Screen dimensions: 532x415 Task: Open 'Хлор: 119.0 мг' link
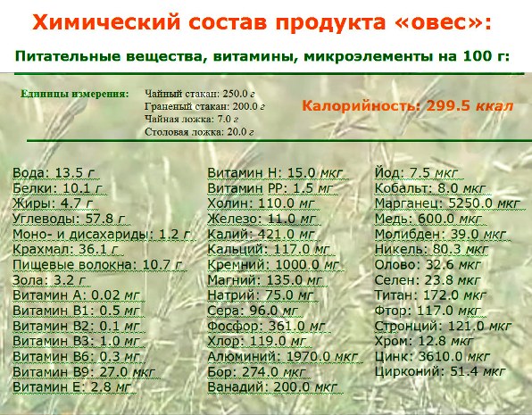pyautogui.click(x=257, y=341)
